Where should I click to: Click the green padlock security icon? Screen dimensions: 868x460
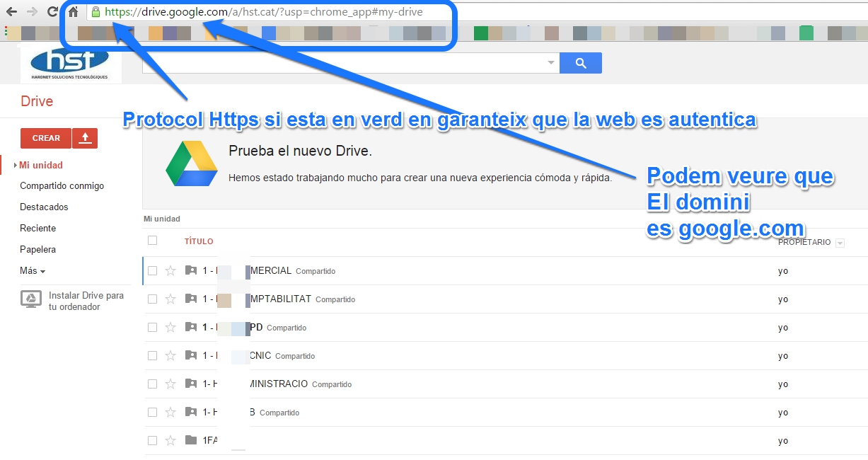(96, 12)
